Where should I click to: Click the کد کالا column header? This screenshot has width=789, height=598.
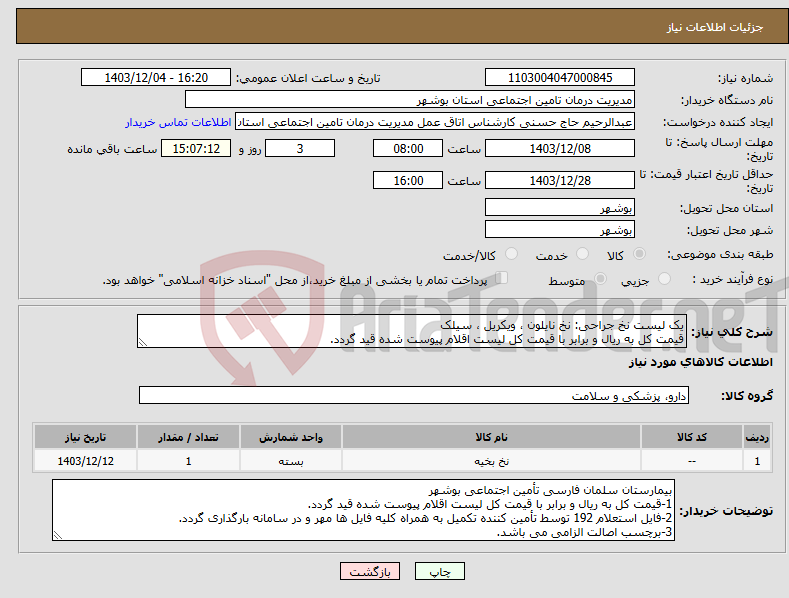click(x=692, y=437)
